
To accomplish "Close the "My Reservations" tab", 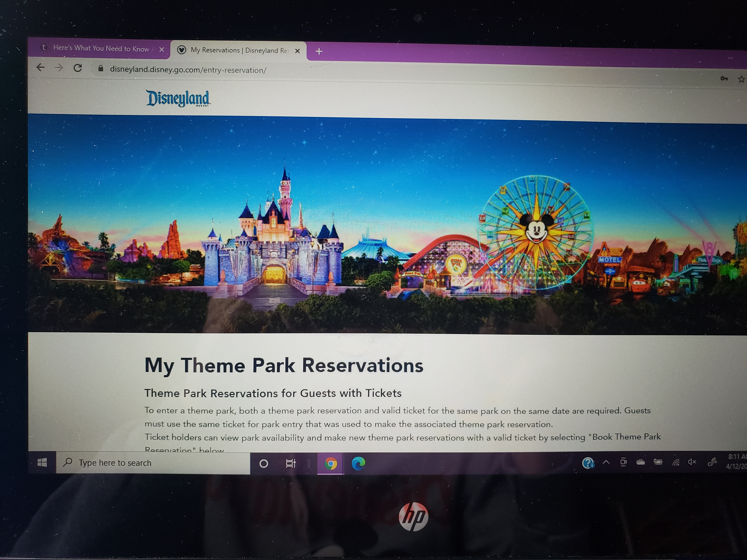I will click(298, 51).
